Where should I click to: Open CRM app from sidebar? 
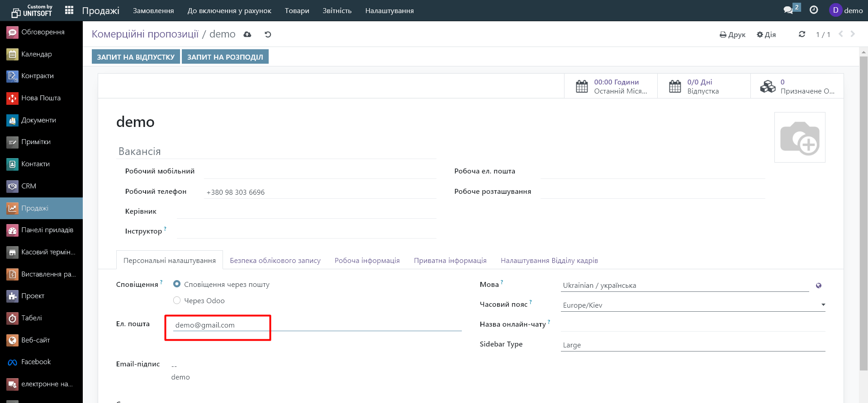pos(28,186)
